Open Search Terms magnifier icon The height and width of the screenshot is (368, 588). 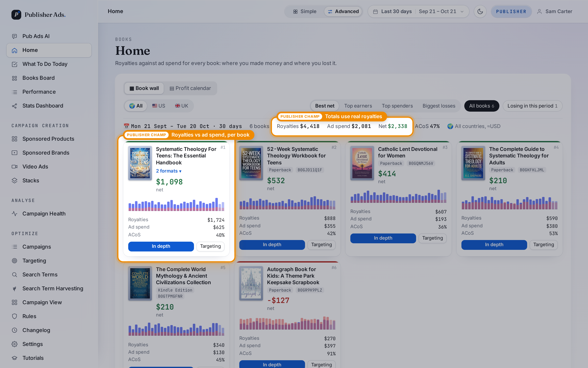tap(14, 274)
